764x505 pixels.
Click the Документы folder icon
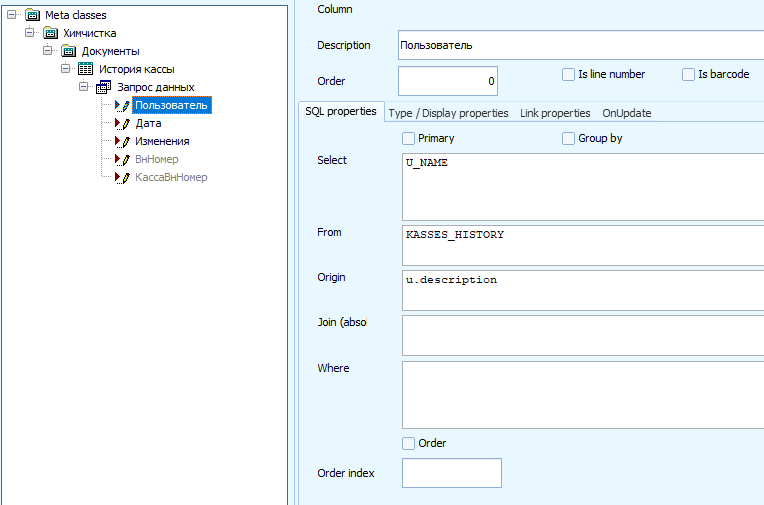pos(69,51)
